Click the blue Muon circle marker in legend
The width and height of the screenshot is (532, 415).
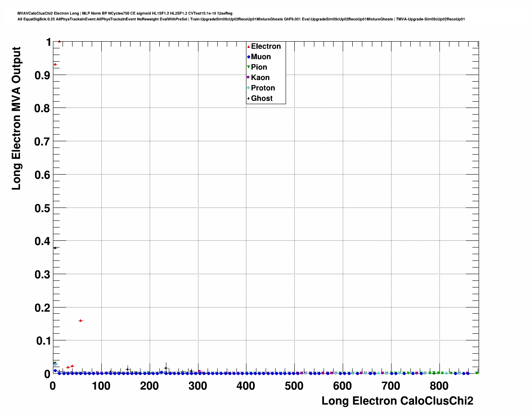point(248,57)
